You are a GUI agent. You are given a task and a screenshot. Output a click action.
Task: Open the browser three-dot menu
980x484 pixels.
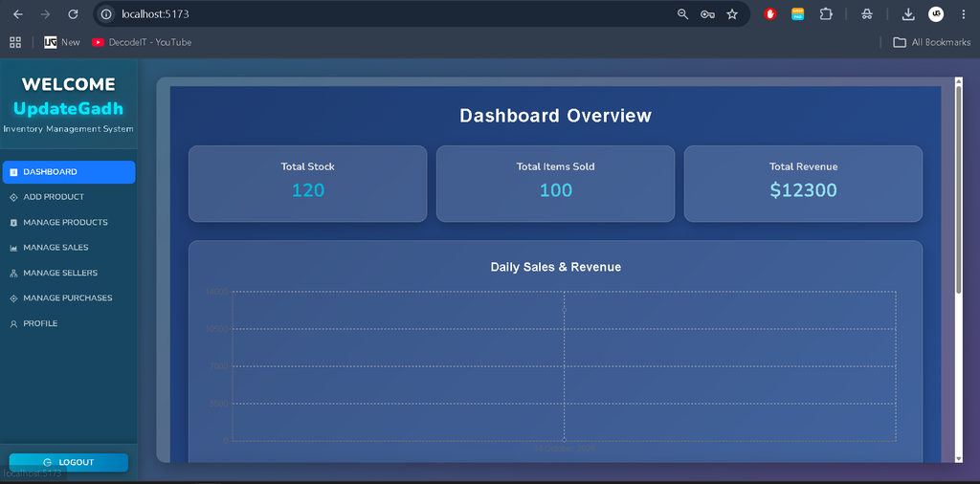pyautogui.click(x=963, y=14)
